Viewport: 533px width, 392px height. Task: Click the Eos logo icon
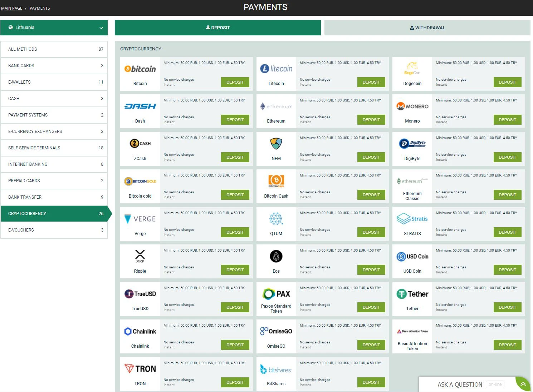click(276, 256)
